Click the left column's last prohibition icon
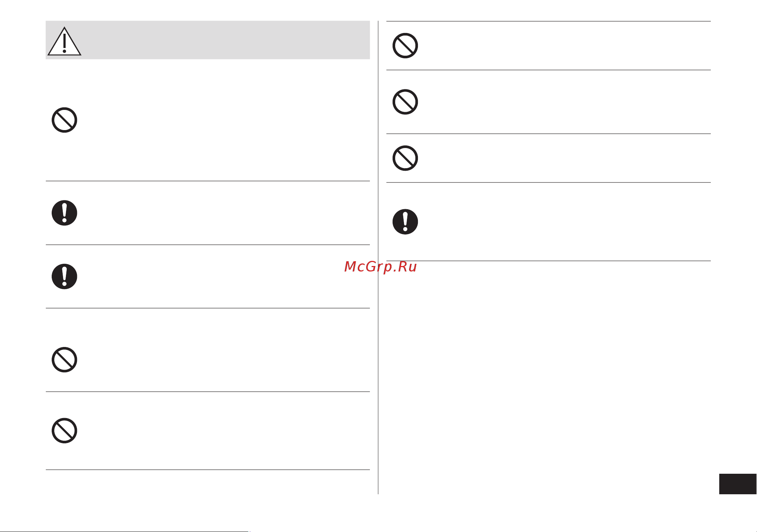This screenshot has width=757, height=532. pyautogui.click(x=64, y=431)
